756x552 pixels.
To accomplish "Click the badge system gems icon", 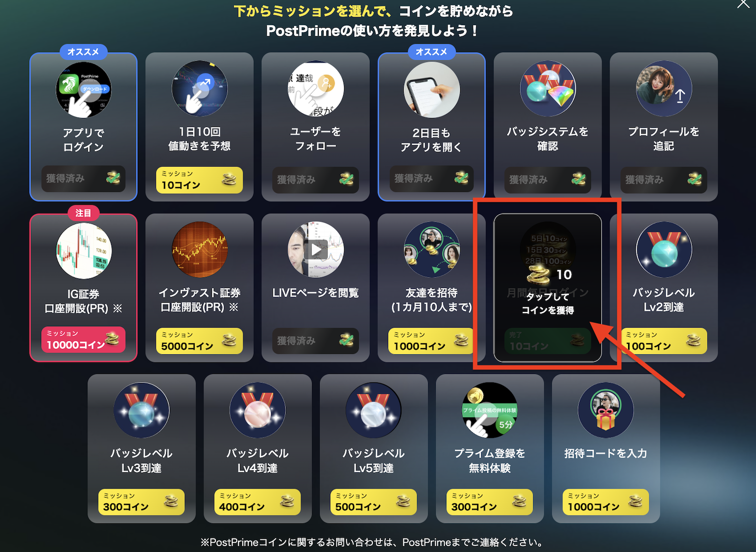I will pos(547,88).
